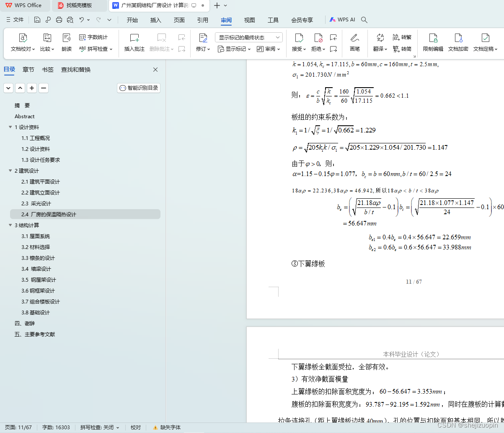Close the navigation pane with X icon

click(155, 70)
